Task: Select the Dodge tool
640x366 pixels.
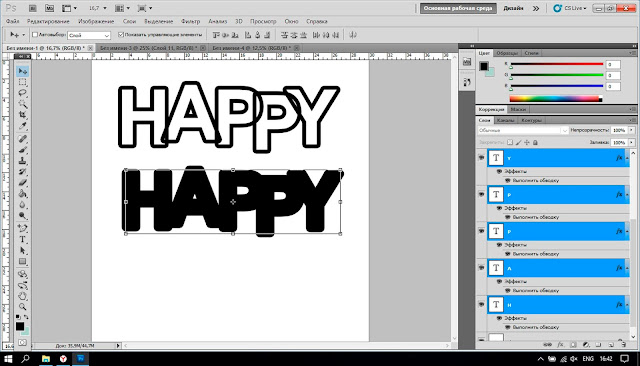Action: click(22, 215)
